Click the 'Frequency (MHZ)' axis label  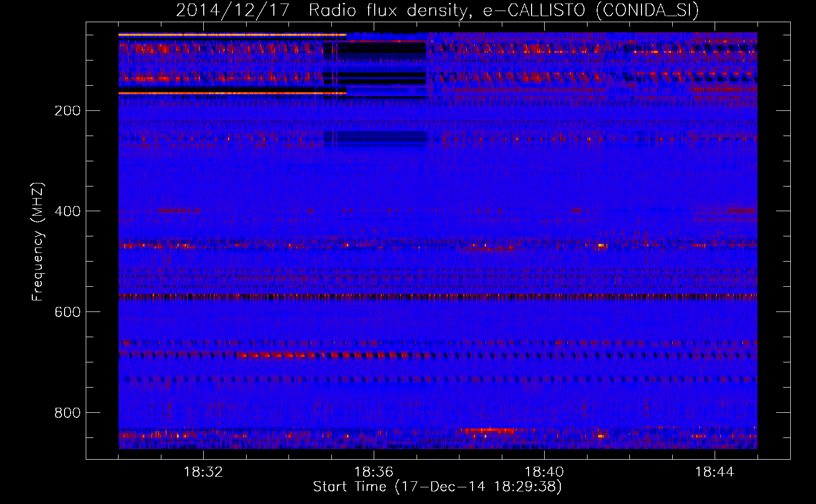(x=38, y=242)
